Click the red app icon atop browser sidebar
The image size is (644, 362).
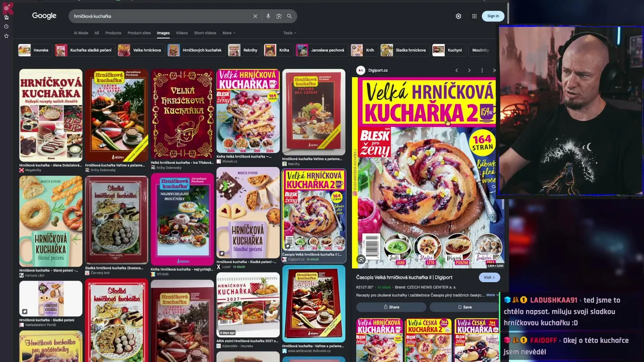(6, 8)
